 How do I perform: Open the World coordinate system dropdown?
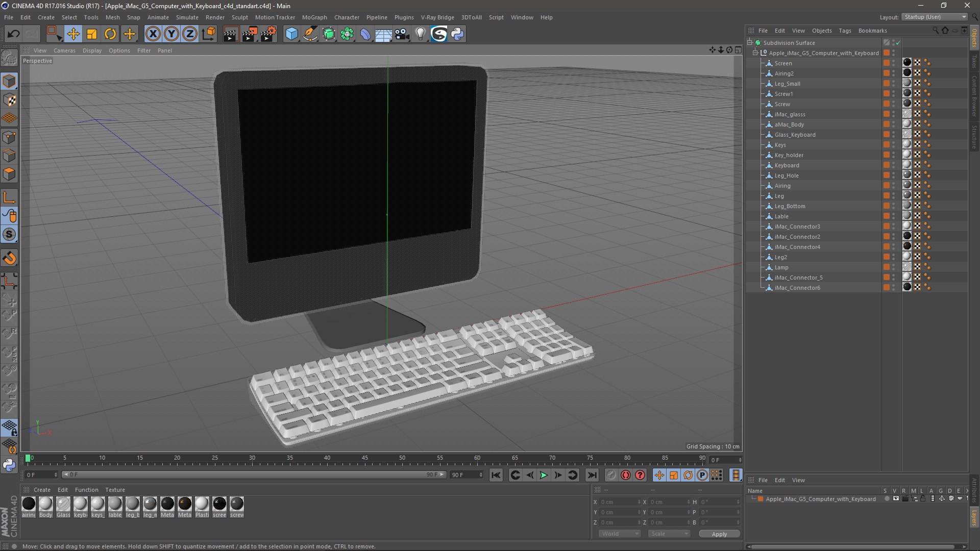pos(619,534)
